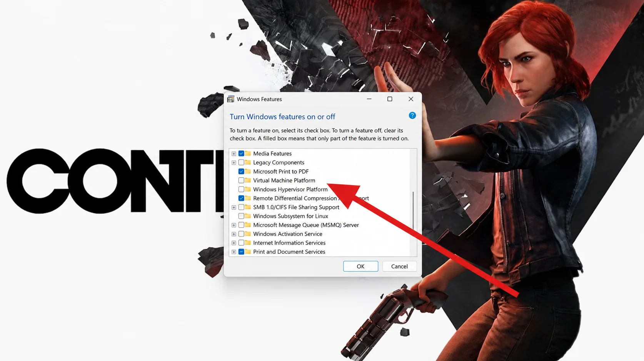644x361 pixels.
Task: Select the "Internet Information Services" label
Action: pos(289,243)
